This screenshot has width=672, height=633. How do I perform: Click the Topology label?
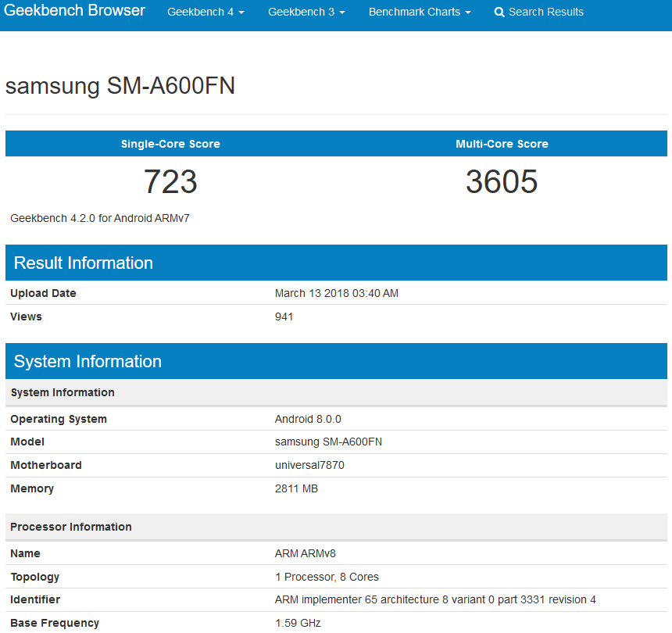(34, 578)
